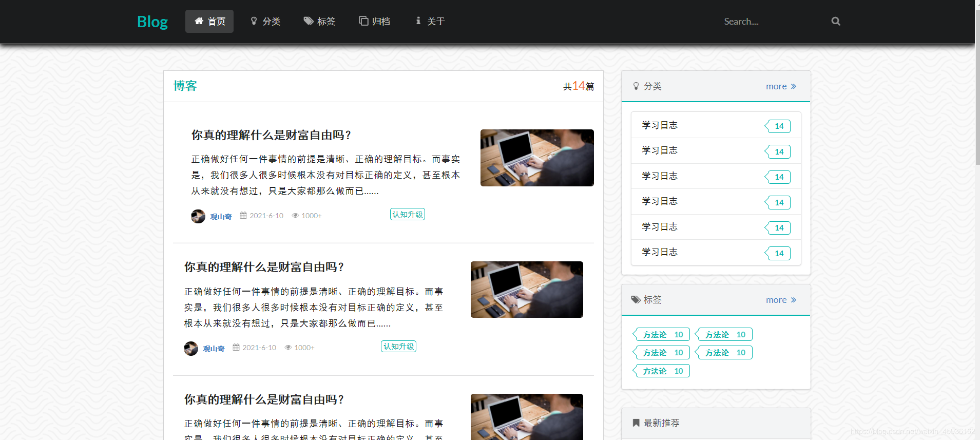Viewport: 980px width, 440px height.
Task: Open second post laptop thumbnail
Action: click(x=527, y=290)
